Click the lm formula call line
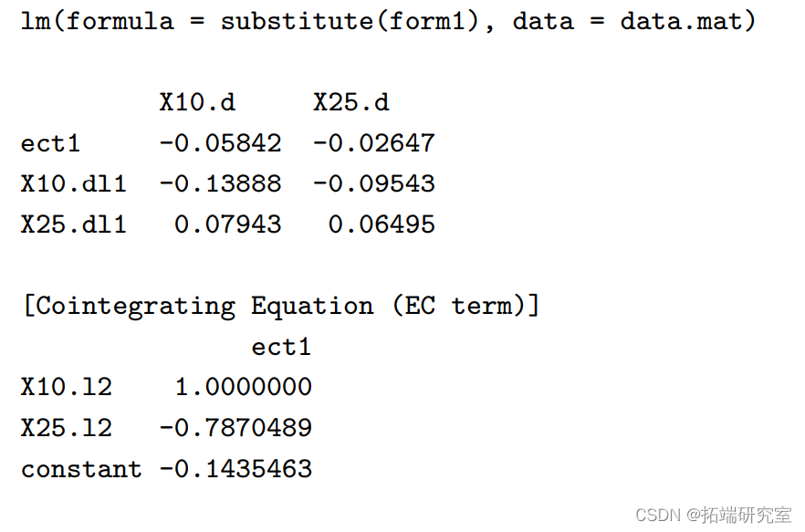Image resolution: width=805 pixels, height=532 pixels. point(388,22)
